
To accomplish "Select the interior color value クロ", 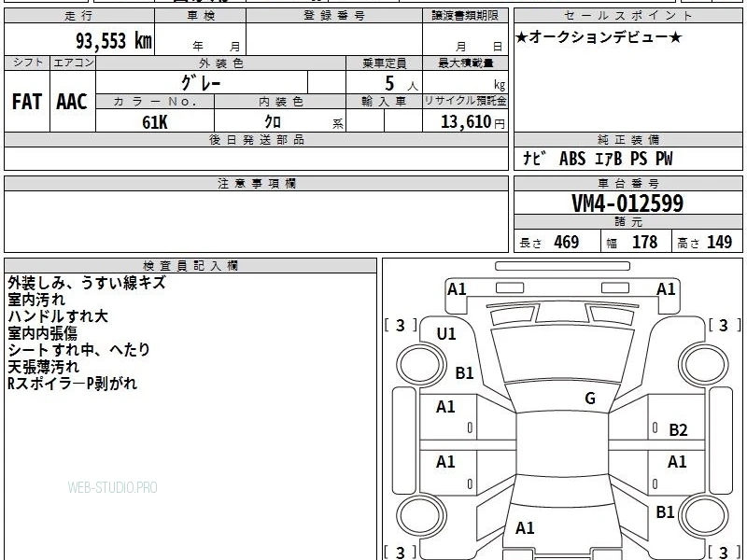I will pos(273,122).
